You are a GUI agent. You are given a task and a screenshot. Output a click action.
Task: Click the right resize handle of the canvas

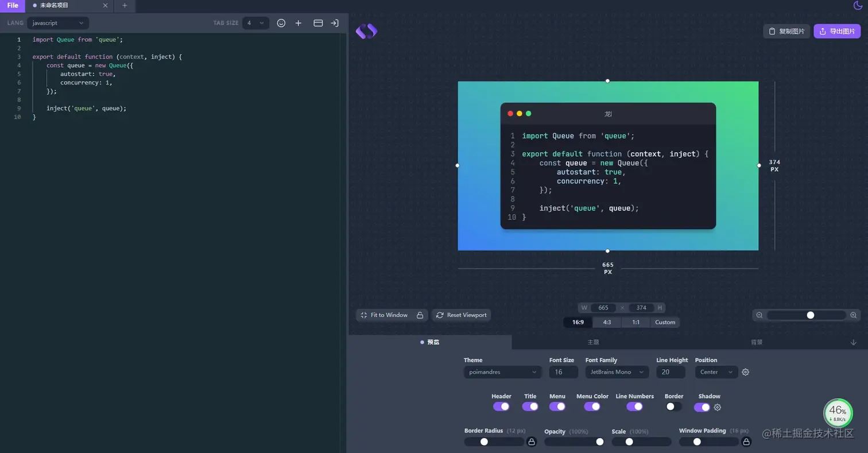coord(759,165)
